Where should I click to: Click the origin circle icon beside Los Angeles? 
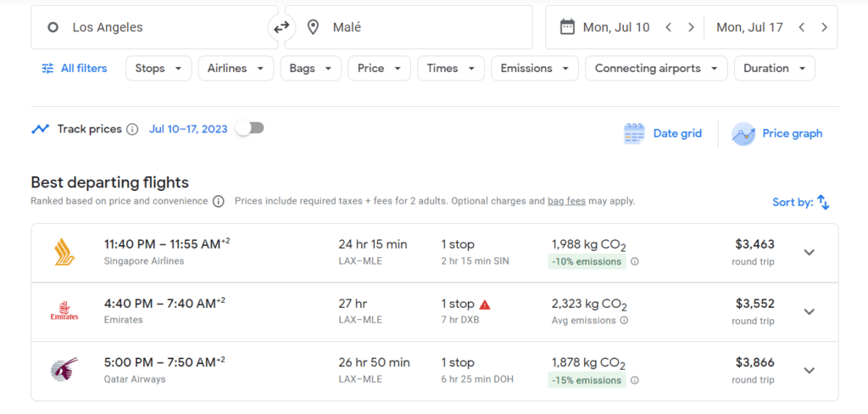53,27
